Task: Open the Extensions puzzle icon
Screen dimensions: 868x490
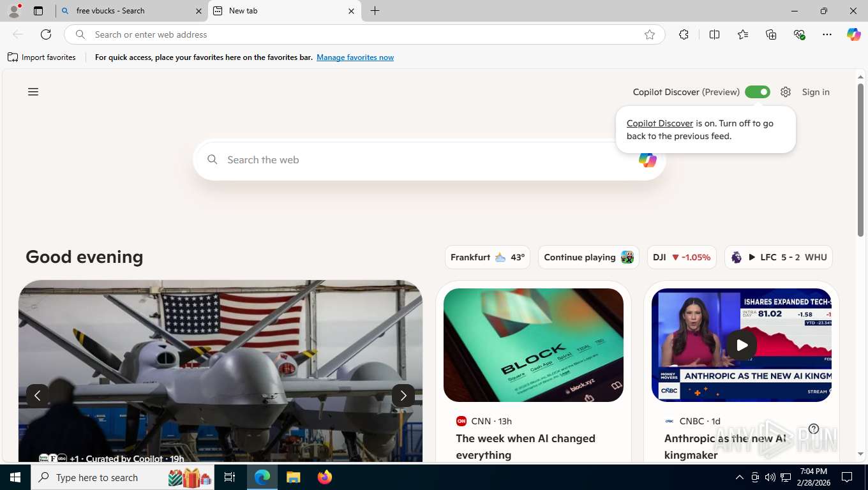Action: click(x=684, y=34)
